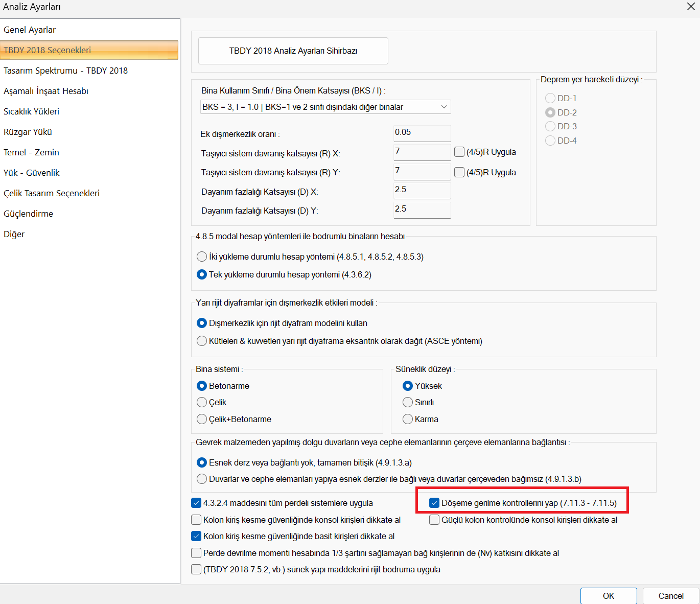Enable (4/5)R Uygula for R Y
This screenshot has width=700, height=604.
(459, 172)
